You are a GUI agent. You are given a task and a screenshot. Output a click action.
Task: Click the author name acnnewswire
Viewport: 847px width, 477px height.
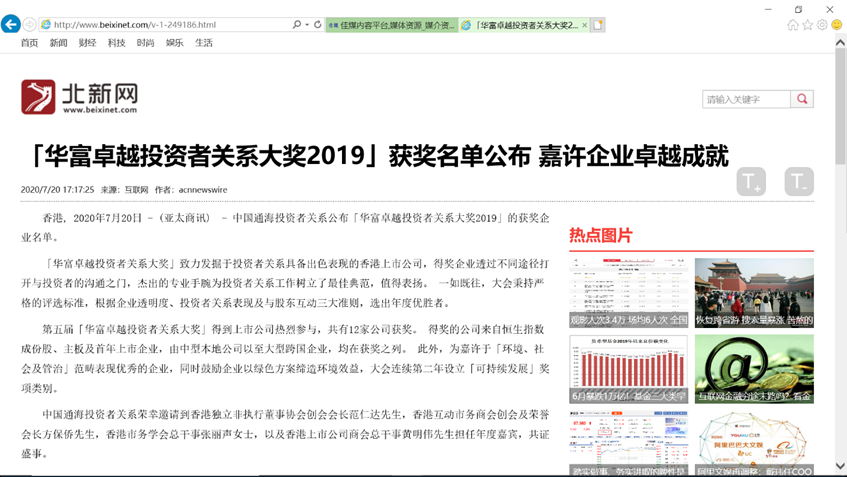(x=203, y=190)
